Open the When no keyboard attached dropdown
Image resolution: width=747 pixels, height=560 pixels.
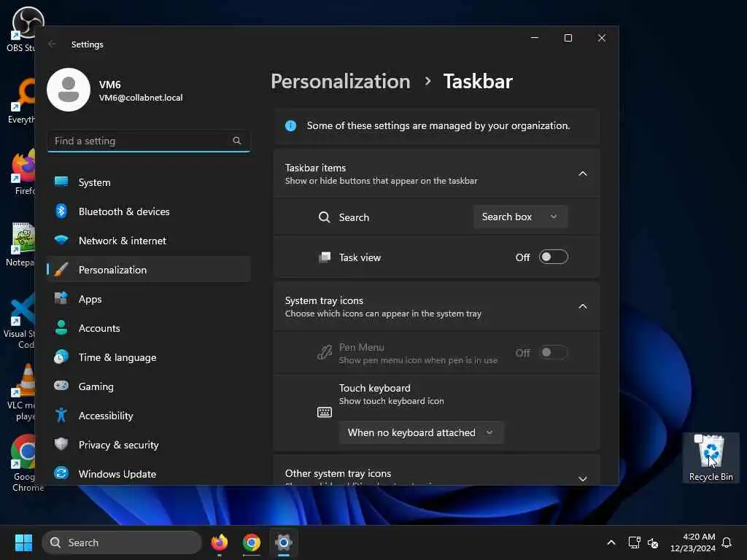tap(421, 432)
